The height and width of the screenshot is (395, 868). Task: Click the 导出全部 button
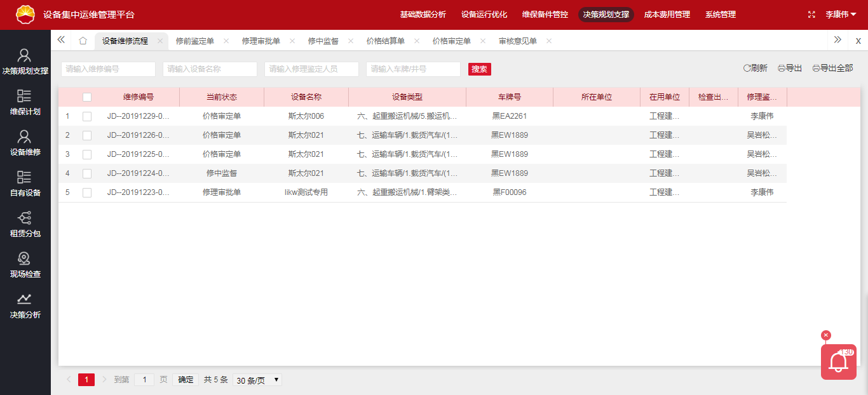(x=832, y=69)
